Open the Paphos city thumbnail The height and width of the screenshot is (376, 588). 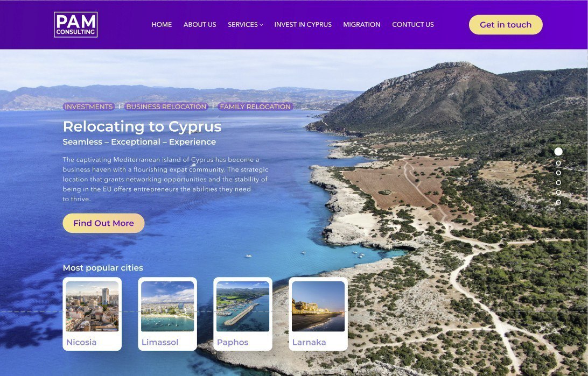coord(243,307)
